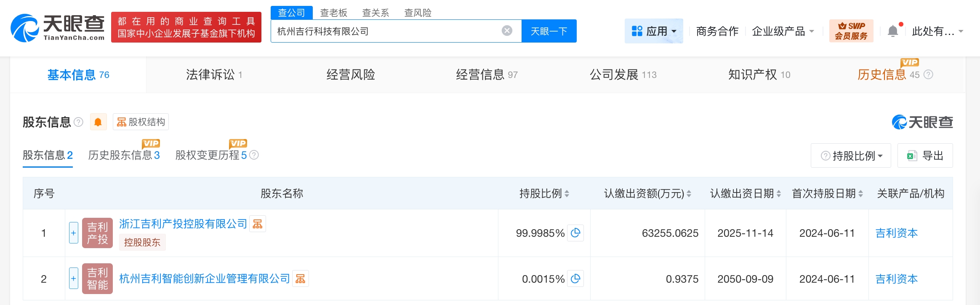Click the TianYanCha logo
The width and height of the screenshot is (980, 305).
(58, 28)
